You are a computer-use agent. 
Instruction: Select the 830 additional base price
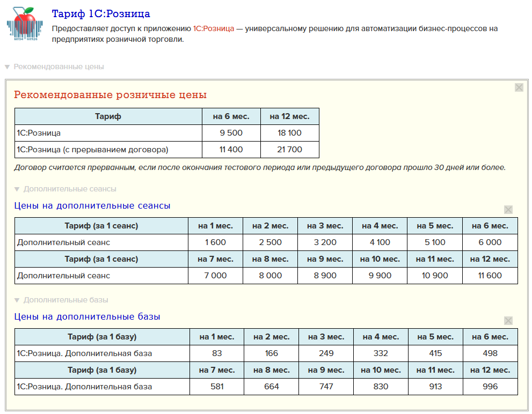381,387
